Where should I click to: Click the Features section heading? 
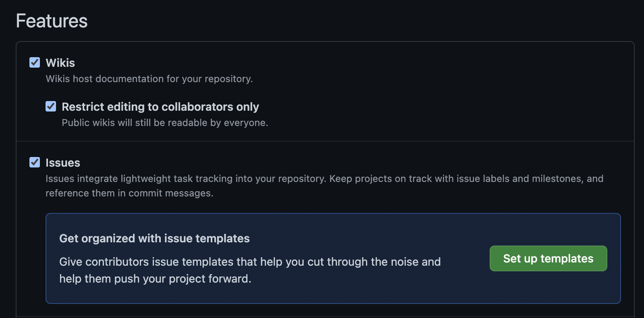[x=52, y=21]
